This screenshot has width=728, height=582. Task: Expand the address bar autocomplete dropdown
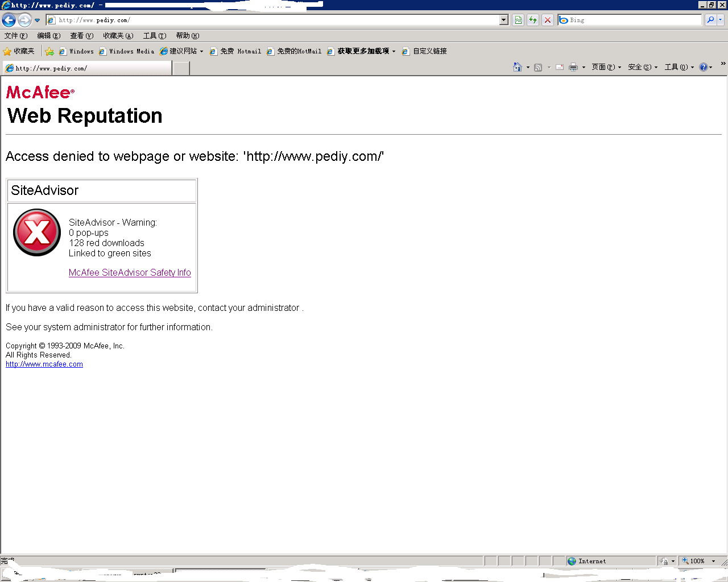[x=503, y=20]
